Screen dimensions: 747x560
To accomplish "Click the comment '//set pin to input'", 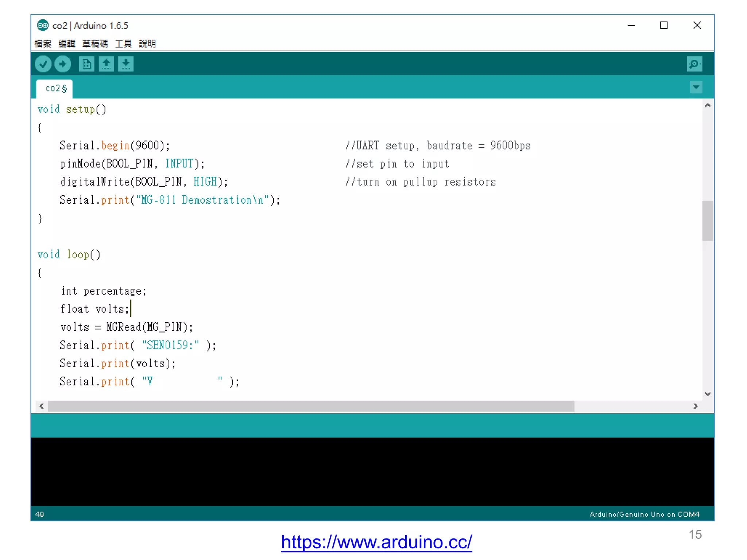I will click(397, 164).
